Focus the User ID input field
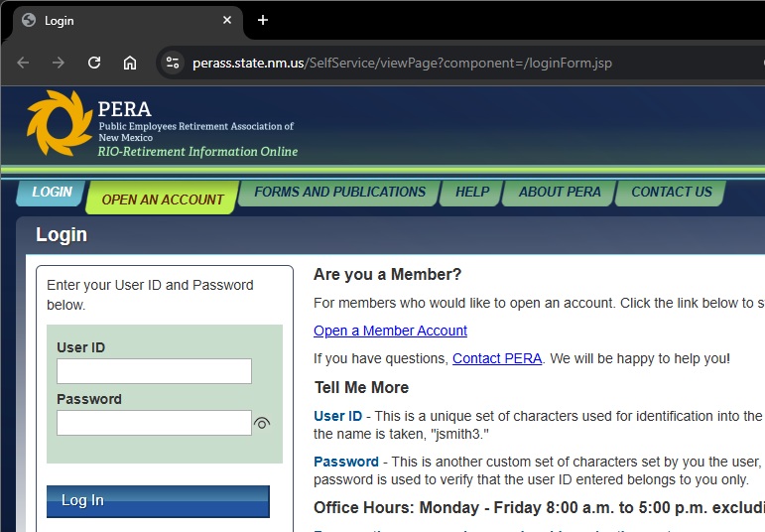The width and height of the screenshot is (765, 532). point(154,371)
